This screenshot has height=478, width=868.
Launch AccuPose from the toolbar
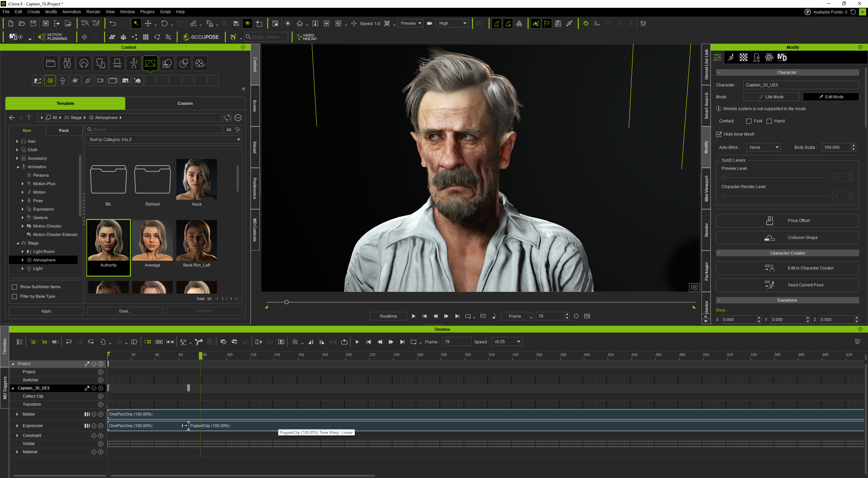pyautogui.click(x=201, y=37)
